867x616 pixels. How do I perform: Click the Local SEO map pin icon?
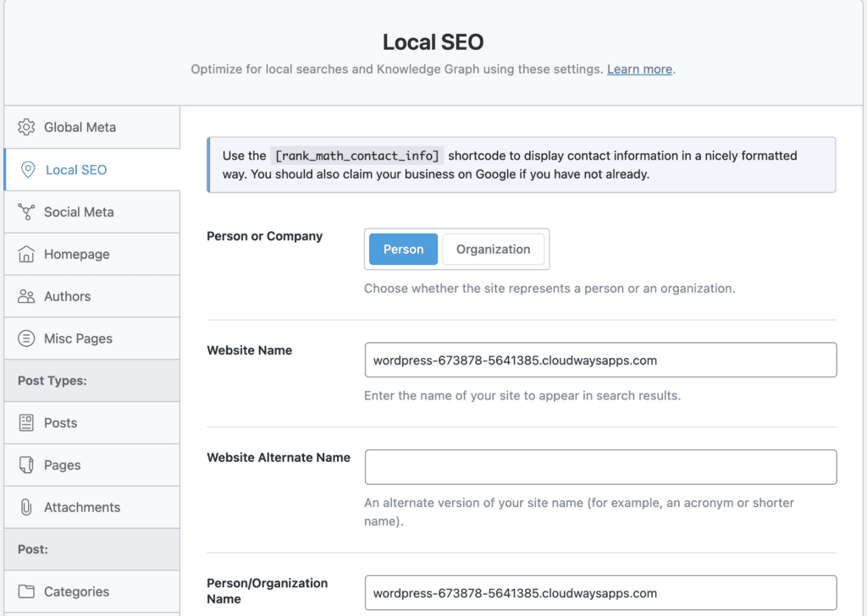pos(28,169)
